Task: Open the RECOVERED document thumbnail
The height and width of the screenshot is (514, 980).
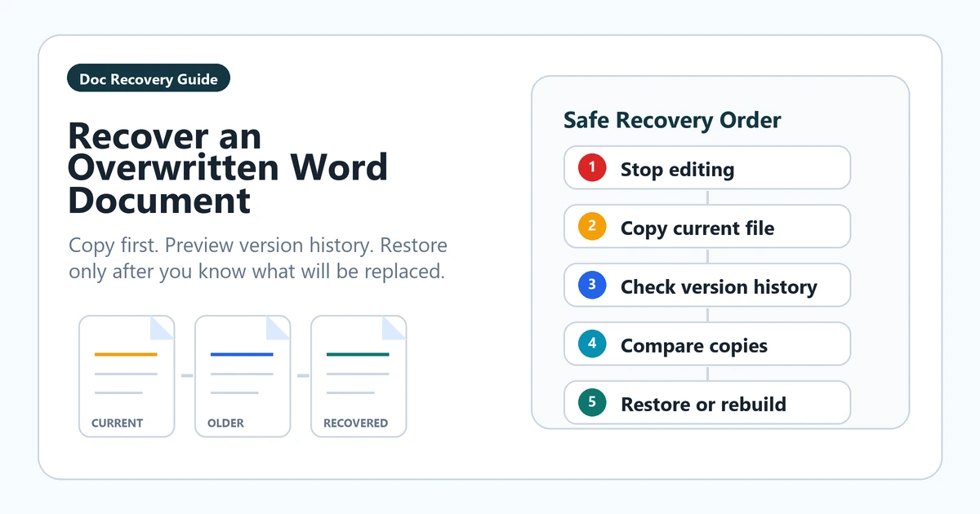Action: [x=359, y=376]
